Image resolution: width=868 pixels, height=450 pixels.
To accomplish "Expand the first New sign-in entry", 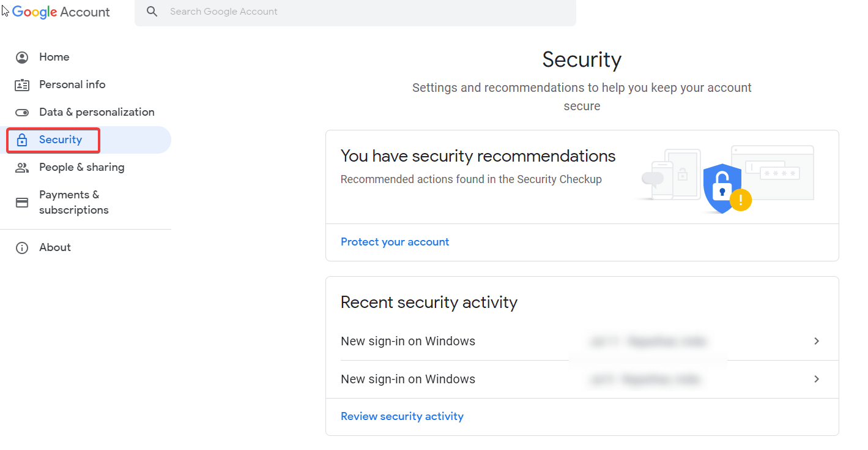I will coord(816,341).
